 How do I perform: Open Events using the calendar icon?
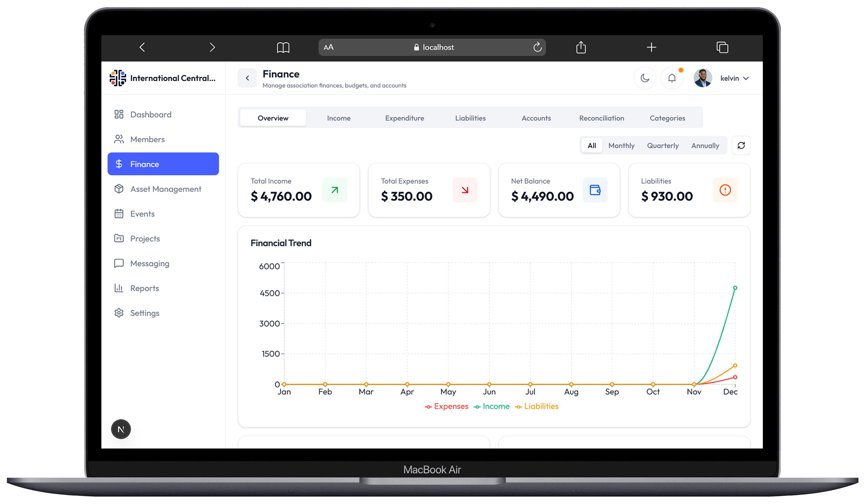[x=119, y=213]
